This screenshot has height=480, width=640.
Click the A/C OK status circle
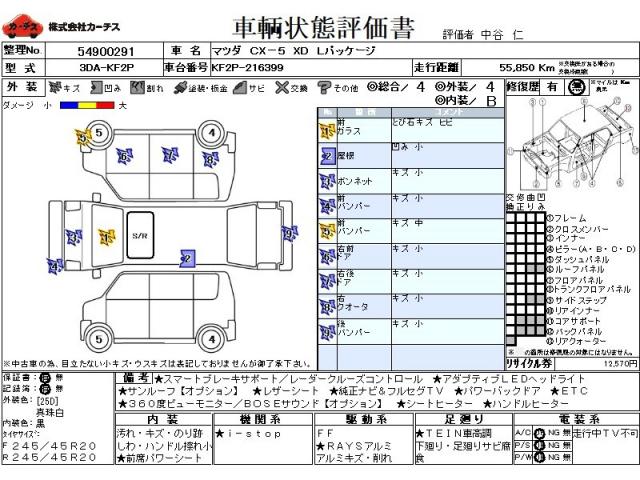[539, 434]
